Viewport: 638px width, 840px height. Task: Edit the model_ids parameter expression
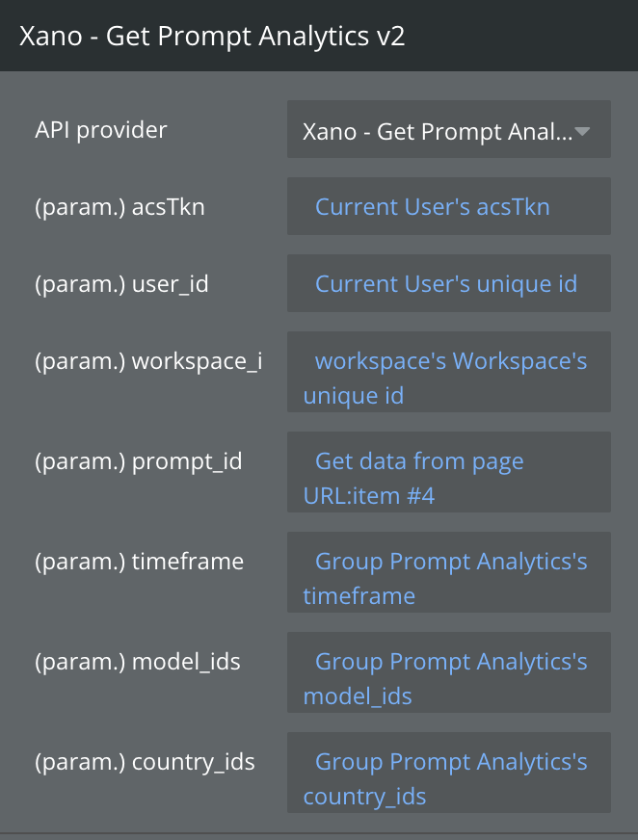point(449,672)
